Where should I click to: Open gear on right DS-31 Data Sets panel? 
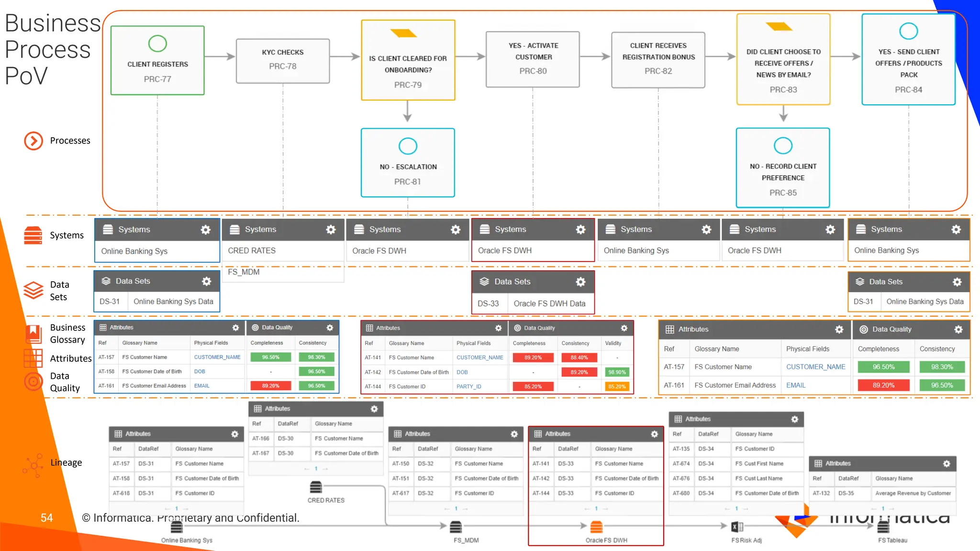[x=957, y=282]
